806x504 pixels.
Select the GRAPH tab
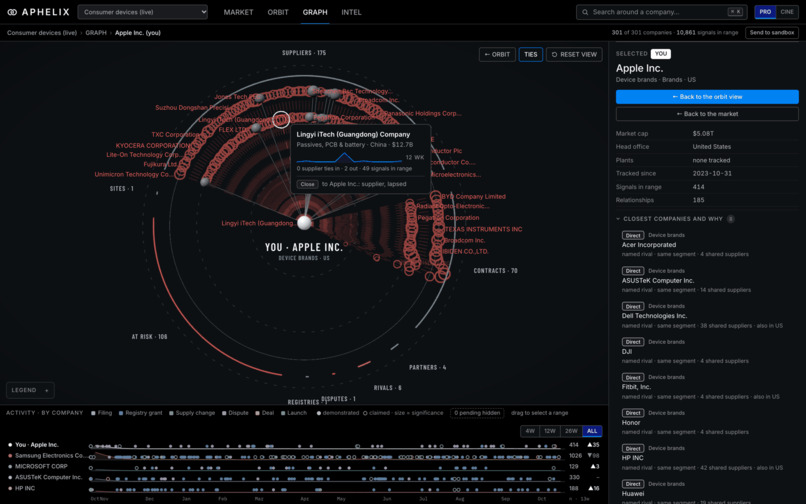315,12
